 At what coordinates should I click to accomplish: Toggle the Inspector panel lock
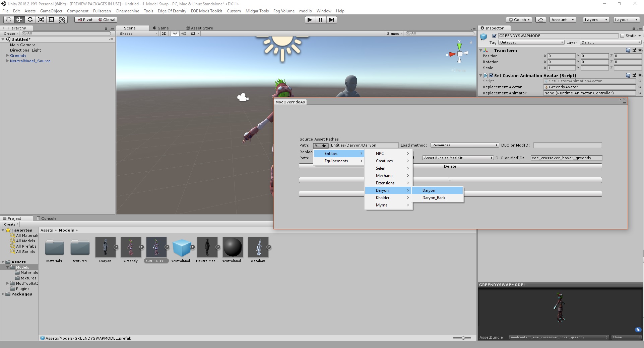coord(633,28)
